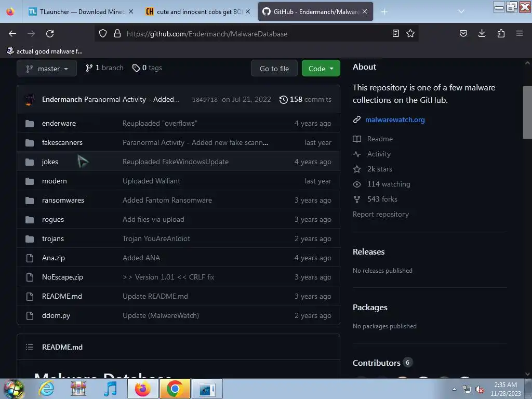View the 543 forks link
This screenshot has width=532, height=399.
tap(382, 199)
